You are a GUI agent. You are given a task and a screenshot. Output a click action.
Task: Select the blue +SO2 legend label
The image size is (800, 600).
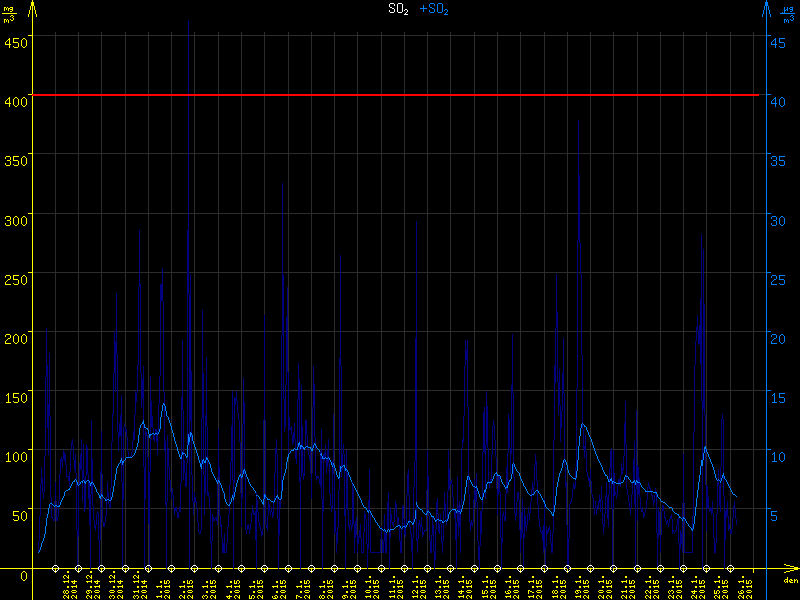click(x=434, y=9)
